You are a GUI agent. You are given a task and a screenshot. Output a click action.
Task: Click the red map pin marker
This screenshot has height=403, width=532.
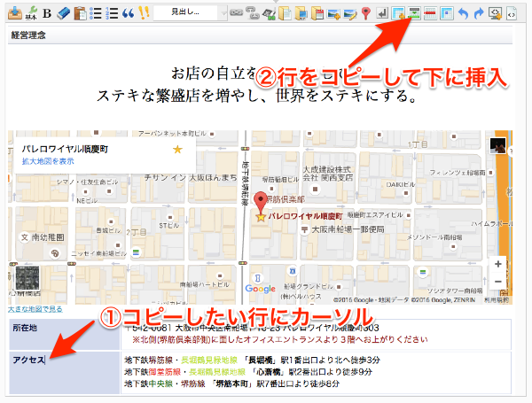pos(261,202)
